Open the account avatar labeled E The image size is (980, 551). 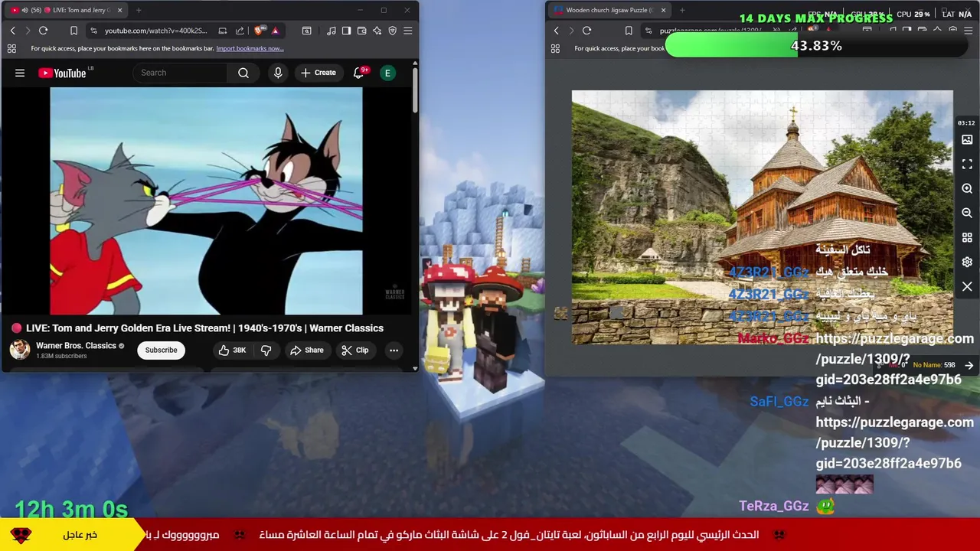coord(387,73)
